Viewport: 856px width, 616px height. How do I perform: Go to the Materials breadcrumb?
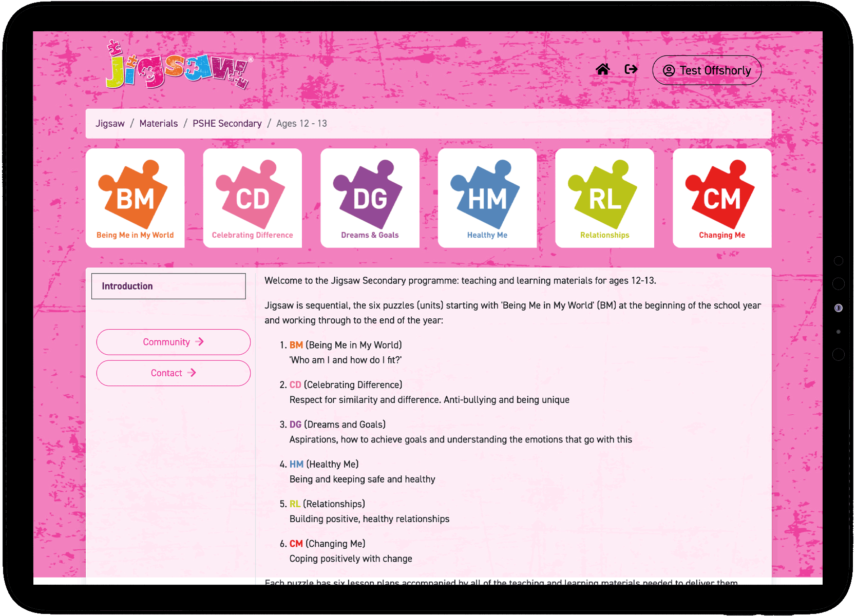pyautogui.click(x=159, y=124)
